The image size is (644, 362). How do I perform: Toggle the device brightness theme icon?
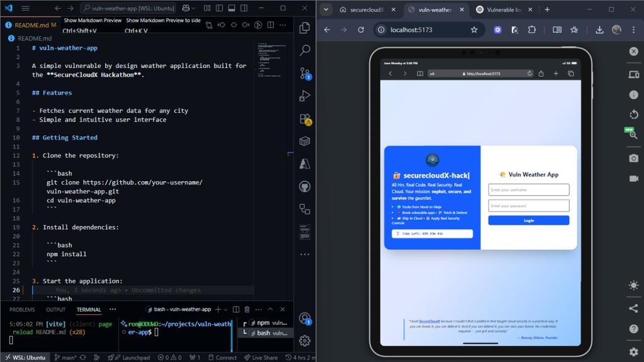tap(634, 285)
